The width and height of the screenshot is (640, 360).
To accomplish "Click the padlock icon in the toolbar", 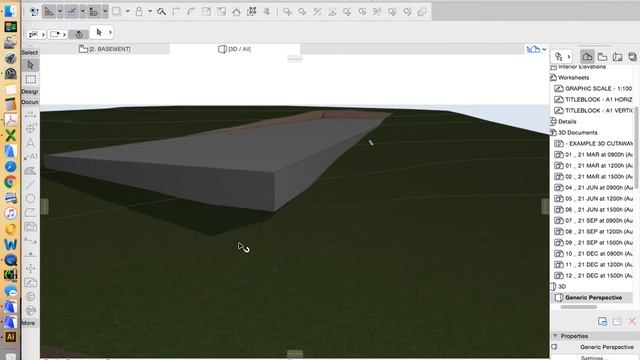I will (139, 11).
